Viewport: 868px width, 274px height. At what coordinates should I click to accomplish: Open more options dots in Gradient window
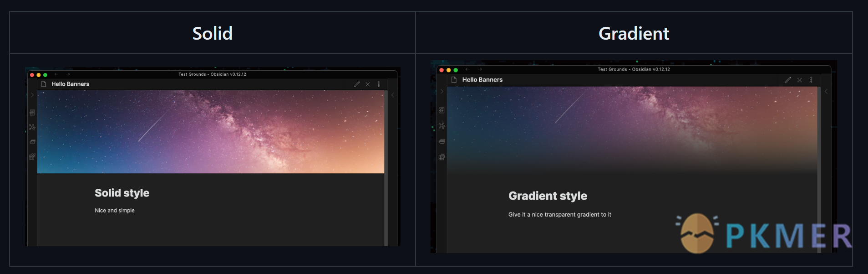(811, 80)
